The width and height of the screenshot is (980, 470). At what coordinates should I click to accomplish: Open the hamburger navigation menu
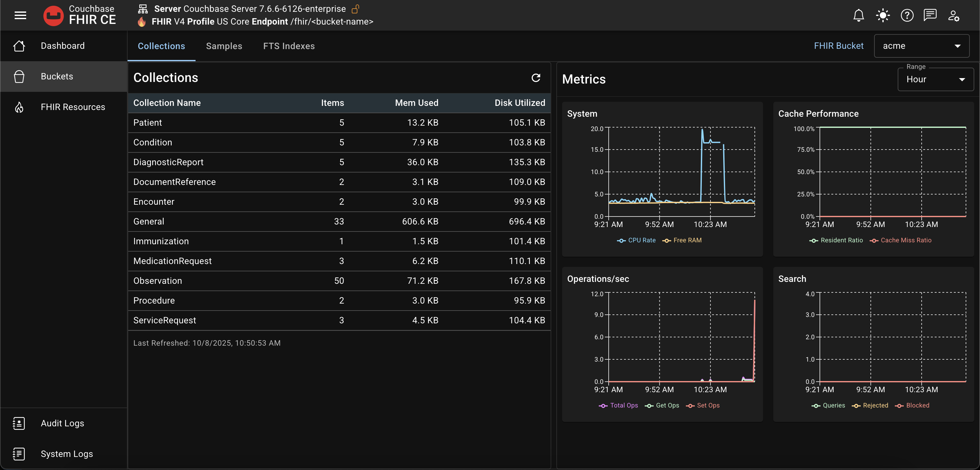pyautogui.click(x=20, y=15)
